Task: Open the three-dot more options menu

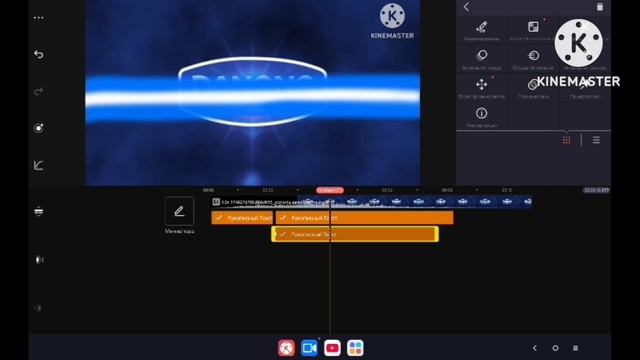Action: [x=39, y=18]
